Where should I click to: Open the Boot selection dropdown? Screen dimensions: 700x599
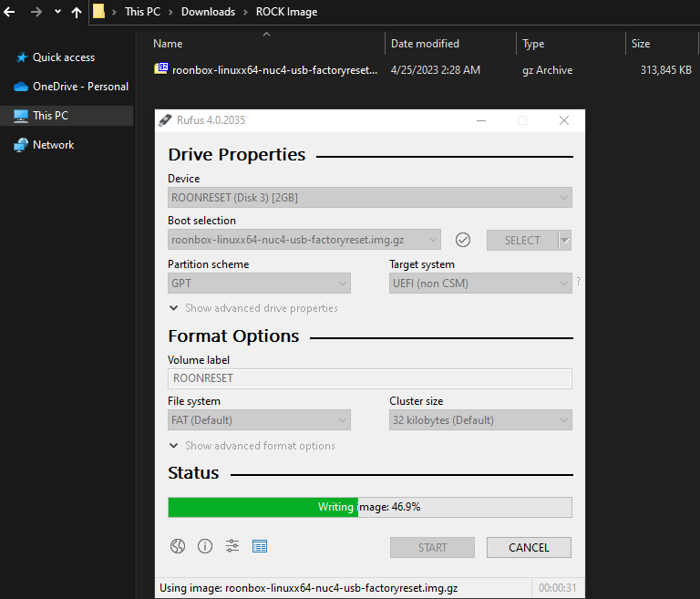[x=304, y=240]
